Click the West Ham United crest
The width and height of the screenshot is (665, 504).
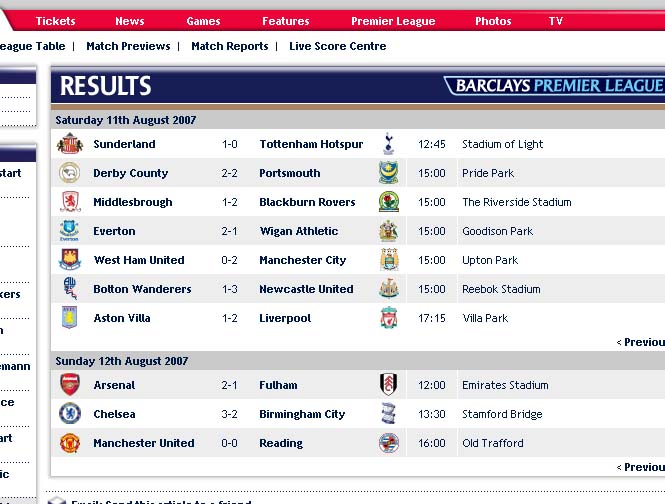coord(70,260)
